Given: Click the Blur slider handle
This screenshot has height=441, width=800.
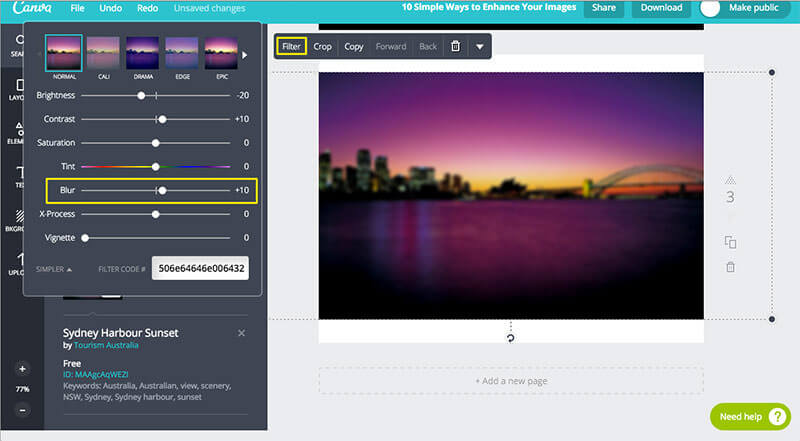Looking at the screenshot, I should (x=162, y=190).
